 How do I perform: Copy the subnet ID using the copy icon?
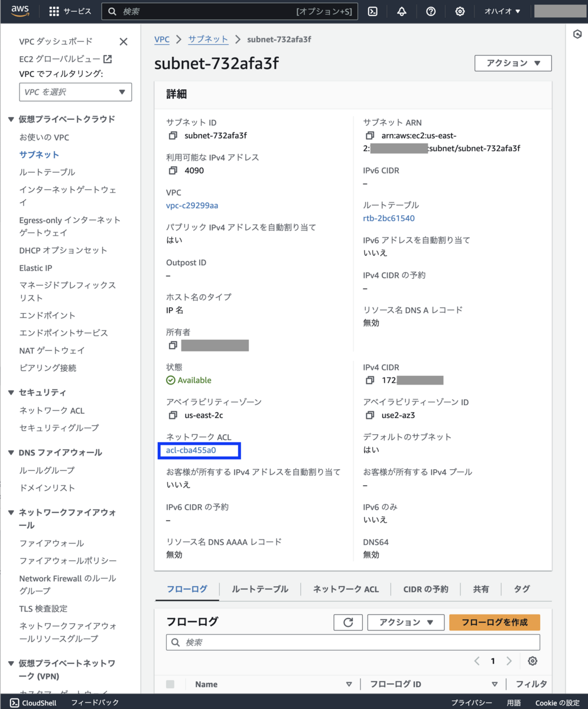171,135
